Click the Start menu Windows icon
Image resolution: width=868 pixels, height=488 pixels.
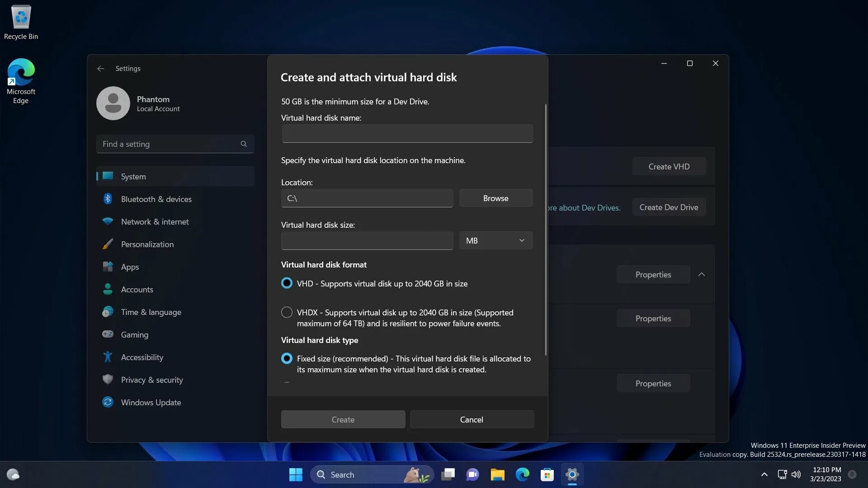296,474
